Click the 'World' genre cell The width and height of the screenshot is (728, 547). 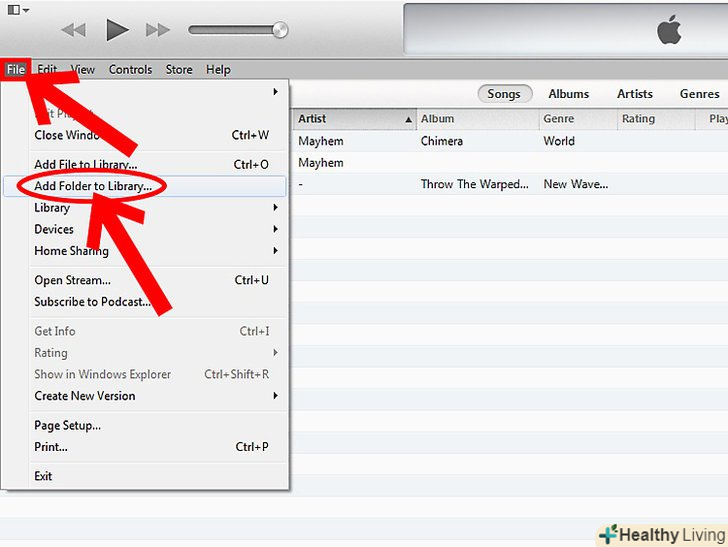pyautogui.click(x=559, y=141)
